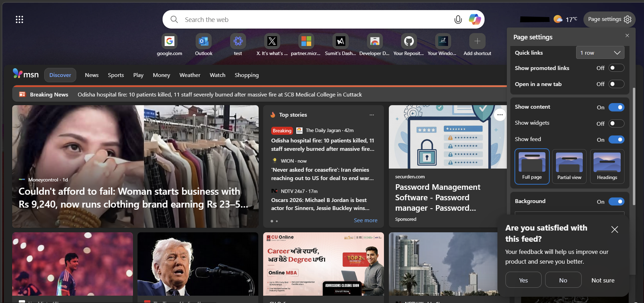
Task: Select Full page feed layout
Action: tap(532, 166)
